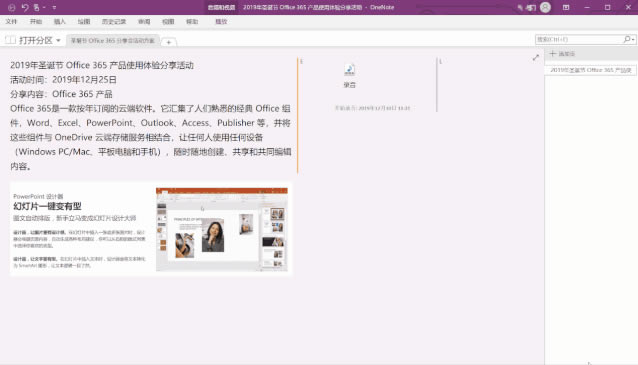The height and width of the screenshot is (365, 638).
Task: Click the notebook icon beside 打开分区
Action: click(11, 40)
